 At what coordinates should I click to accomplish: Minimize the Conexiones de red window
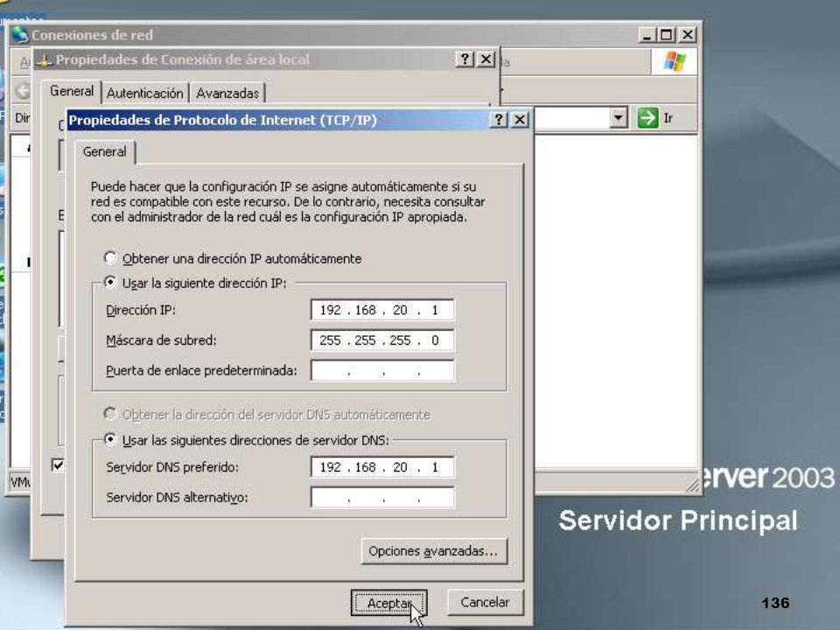pos(647,35)
